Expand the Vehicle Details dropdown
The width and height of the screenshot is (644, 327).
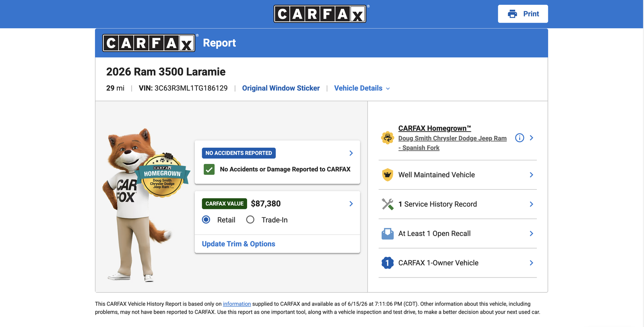[362, 88]
